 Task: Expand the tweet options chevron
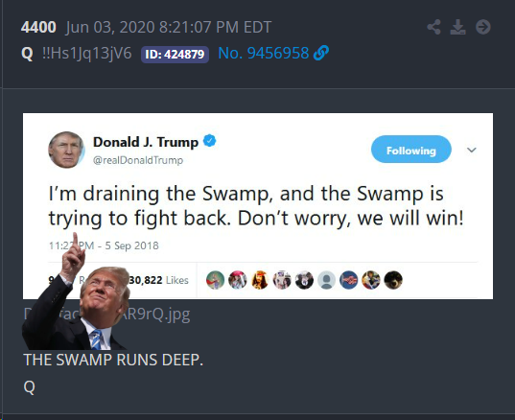(x=472, y=151)
